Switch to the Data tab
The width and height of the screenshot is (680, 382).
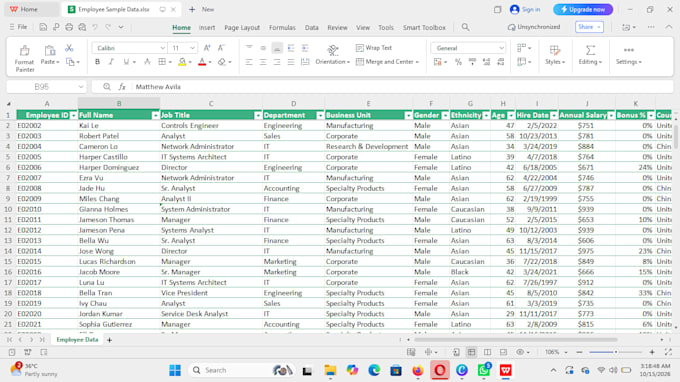click(x=311, y=27)
